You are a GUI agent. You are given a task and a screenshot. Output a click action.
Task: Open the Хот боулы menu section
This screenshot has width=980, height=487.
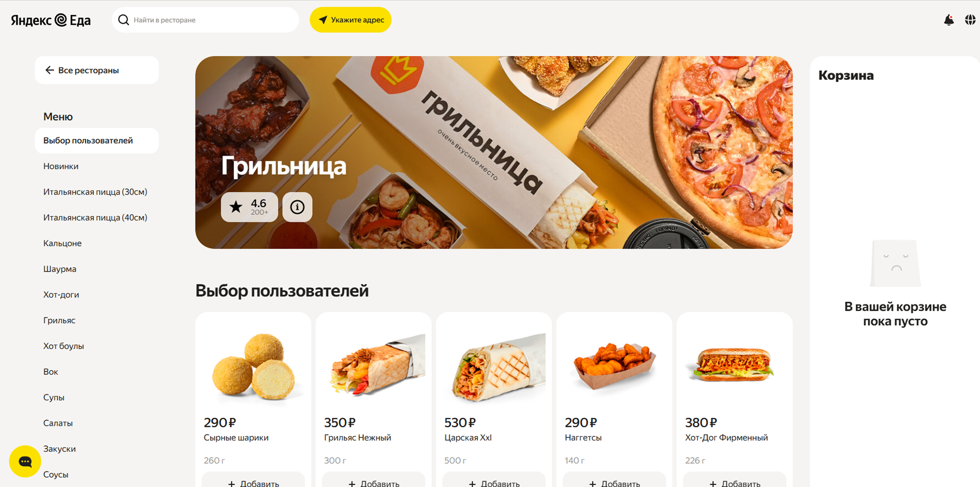point(63,346)
